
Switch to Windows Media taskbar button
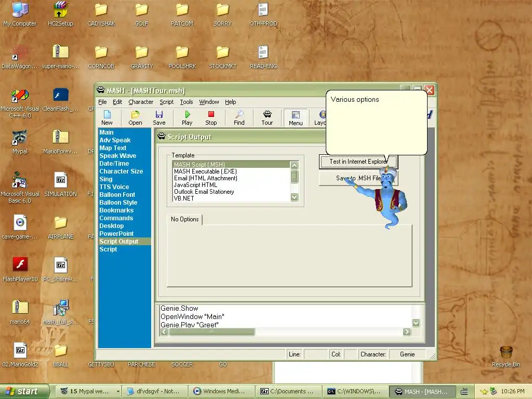click(x=221, y=391)
